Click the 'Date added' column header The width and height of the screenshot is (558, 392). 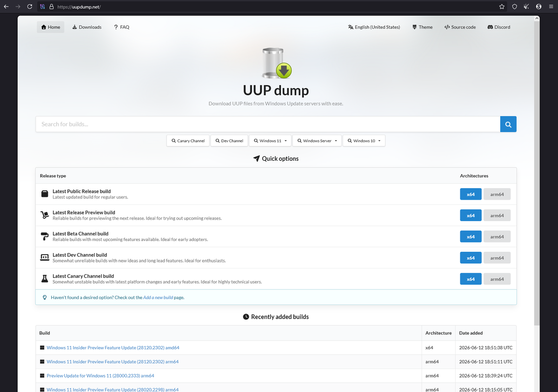(x=471, y=333)
